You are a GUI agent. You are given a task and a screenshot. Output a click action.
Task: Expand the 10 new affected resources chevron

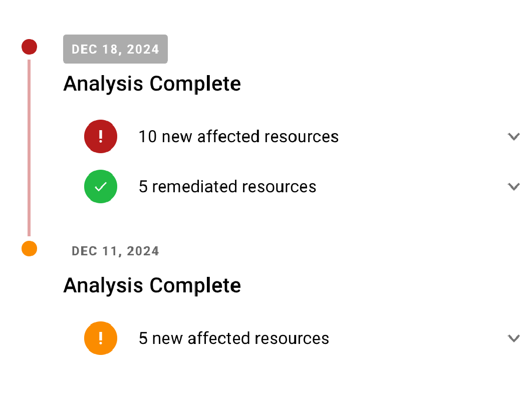(513, 137)
